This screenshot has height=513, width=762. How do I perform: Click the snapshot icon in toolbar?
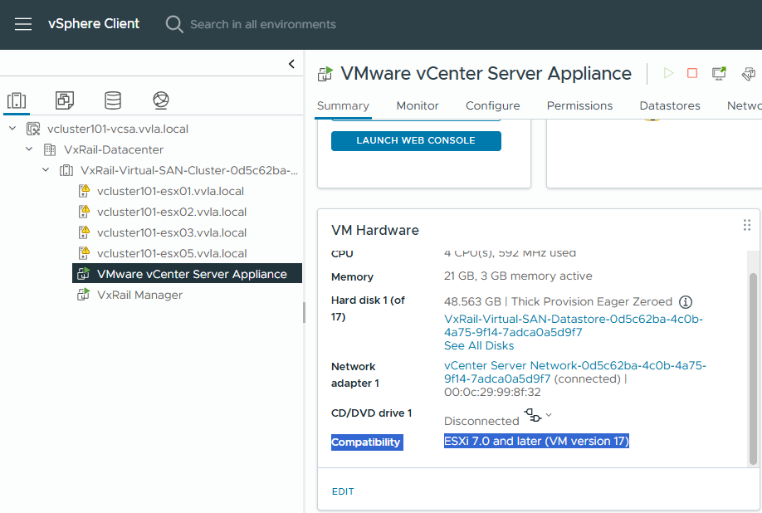(748, 74)
